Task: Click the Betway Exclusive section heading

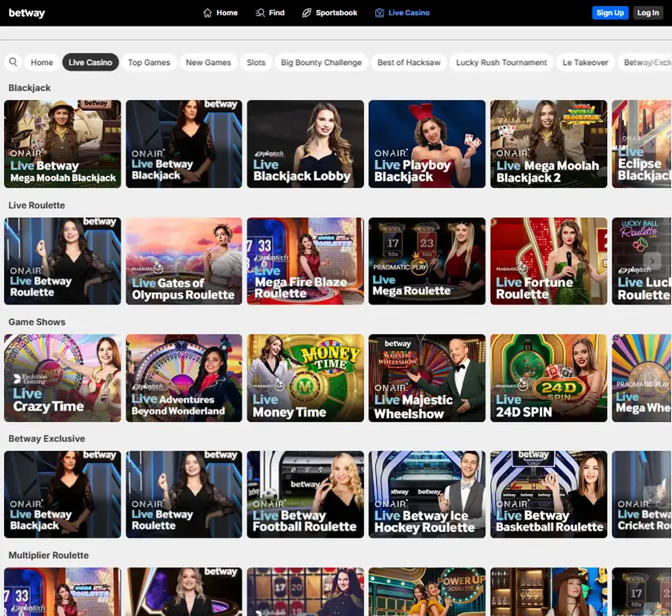Action: (47, 439)
